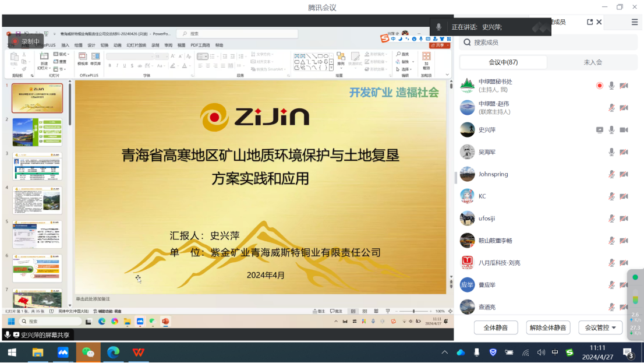Click the 查找 find icon in PowerPoint
Image resolution: width=644 pixels, height=363 pixels.
coord(403,54)
